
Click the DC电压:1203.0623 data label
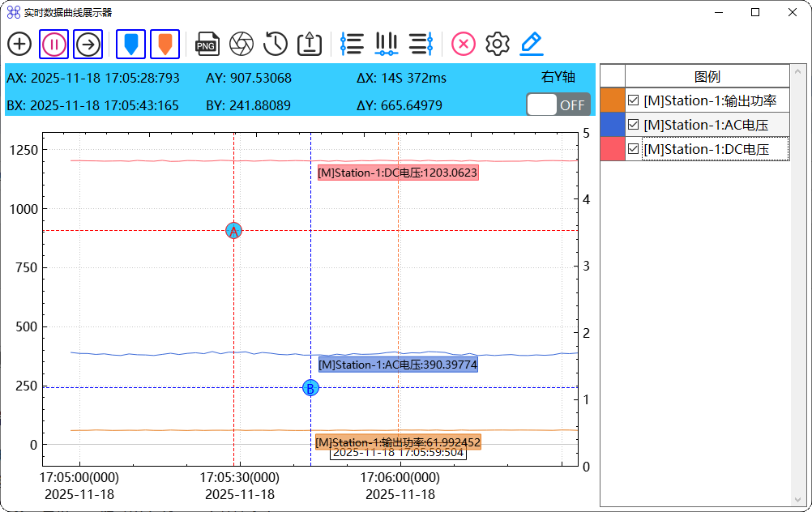398,173
